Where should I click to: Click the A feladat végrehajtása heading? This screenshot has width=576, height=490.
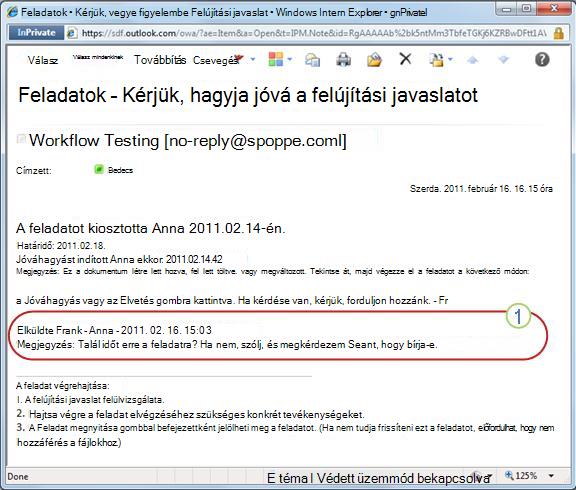[62, 386]
